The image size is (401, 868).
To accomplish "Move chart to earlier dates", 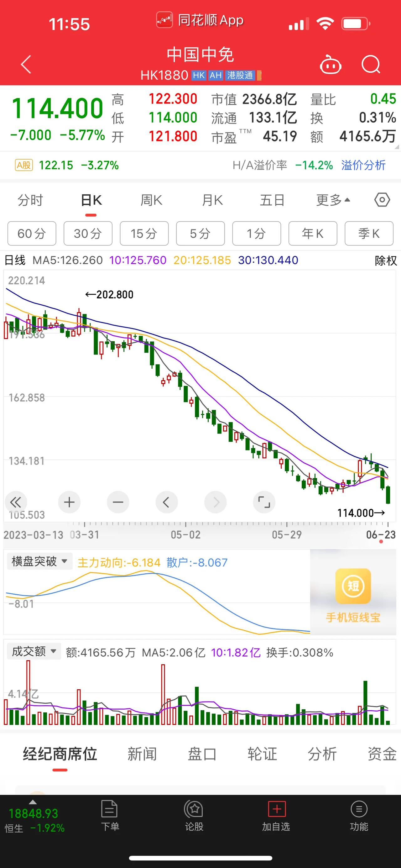I will tap(166, 502).
